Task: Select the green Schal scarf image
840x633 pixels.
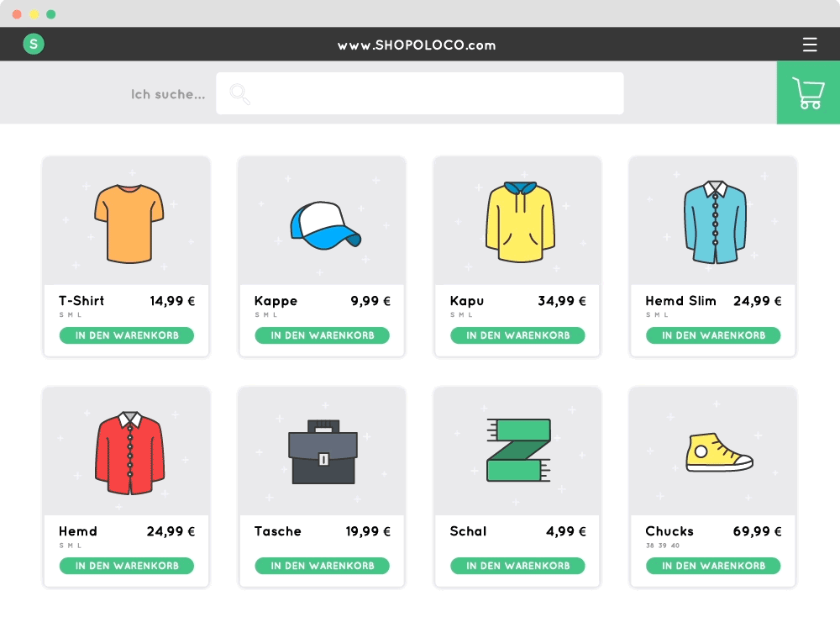Action: coord(518,451)
